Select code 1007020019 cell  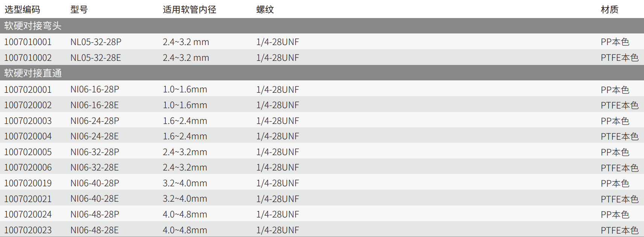click(x=28, y=183)
